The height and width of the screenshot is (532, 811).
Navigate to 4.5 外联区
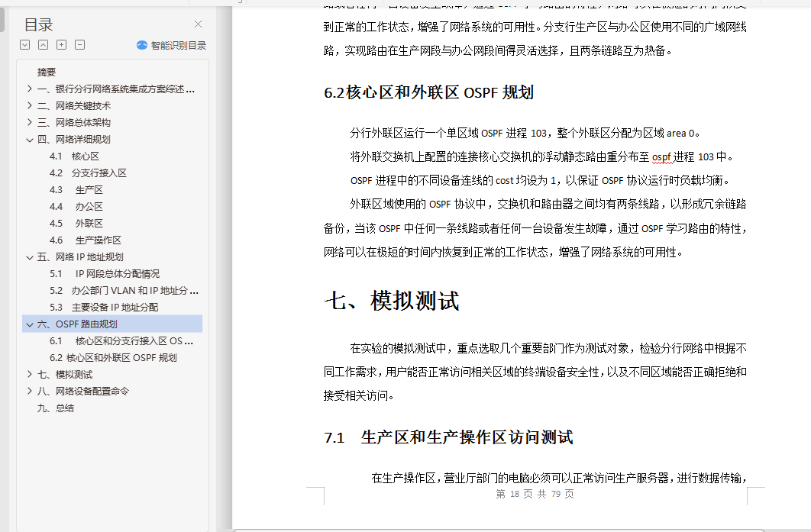click(x=76, y=224)
